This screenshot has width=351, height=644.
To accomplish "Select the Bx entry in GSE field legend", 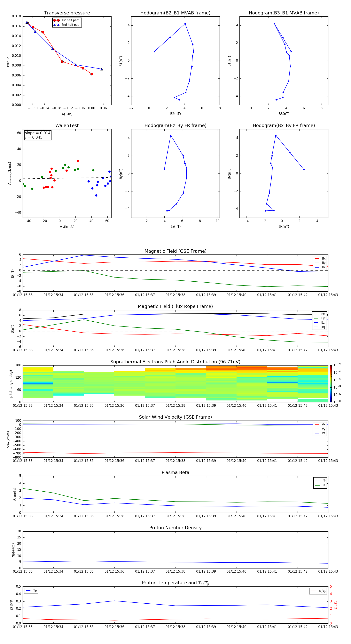I will pos(320,259).
